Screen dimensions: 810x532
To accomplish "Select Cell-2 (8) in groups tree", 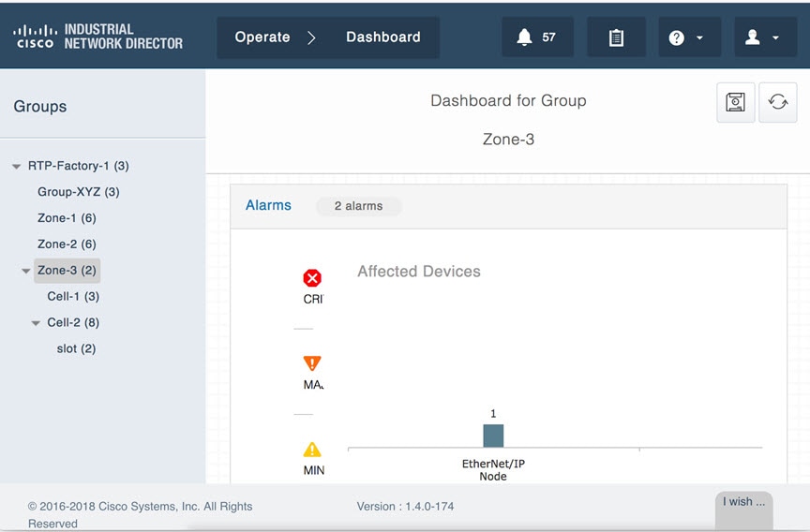I will click(73, 322).
